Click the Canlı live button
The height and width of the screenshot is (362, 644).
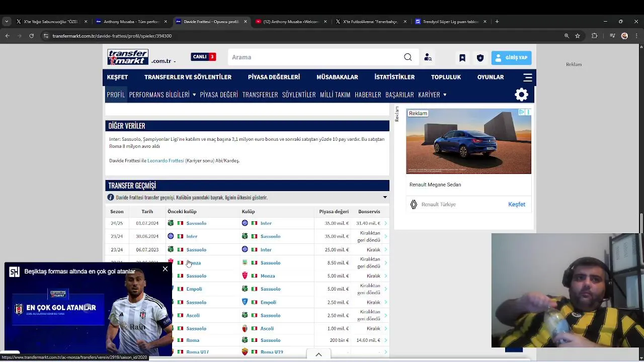[203, 57]
